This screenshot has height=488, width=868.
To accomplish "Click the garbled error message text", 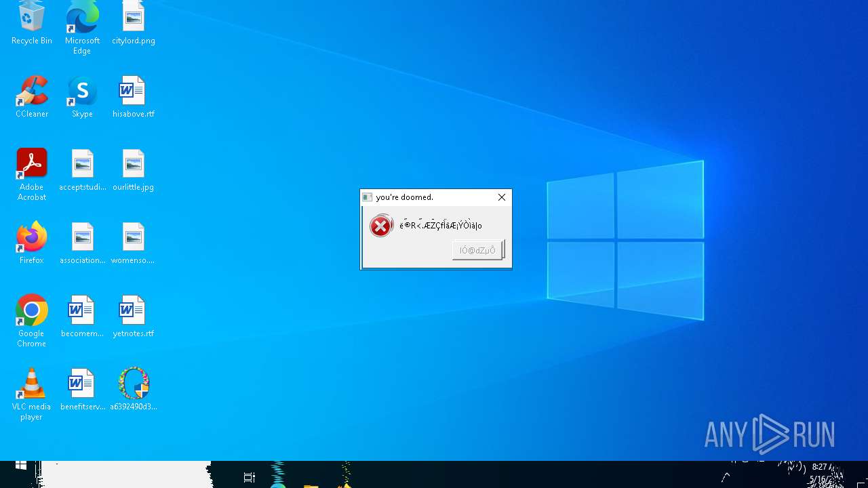I will click(x=441, y=226).
